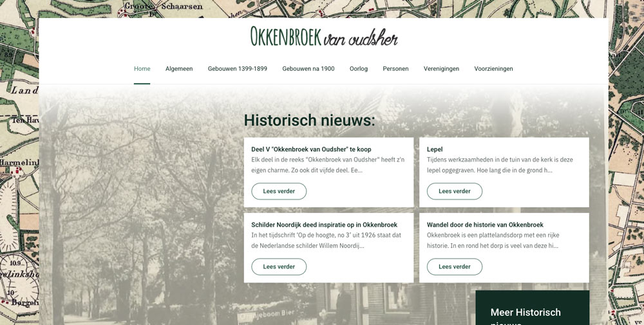The width and height of the screenshot is (644, 325).
Task: Open the Lepel article title
Action: (435, 149)
